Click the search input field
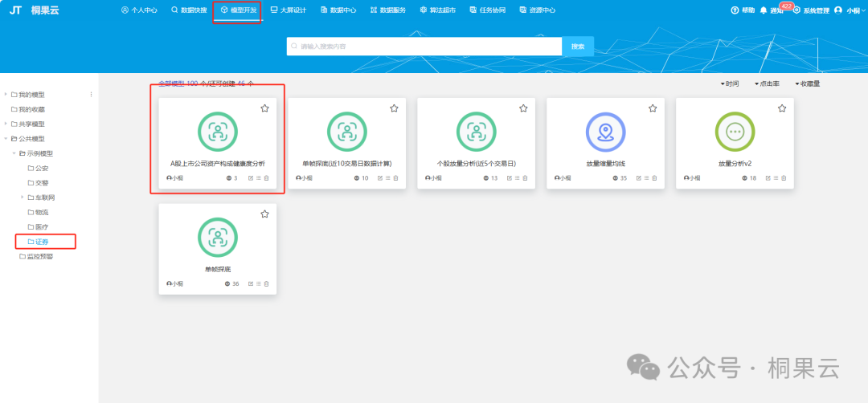The width and height of the screenshot is (868, 403). click(426, 47)
